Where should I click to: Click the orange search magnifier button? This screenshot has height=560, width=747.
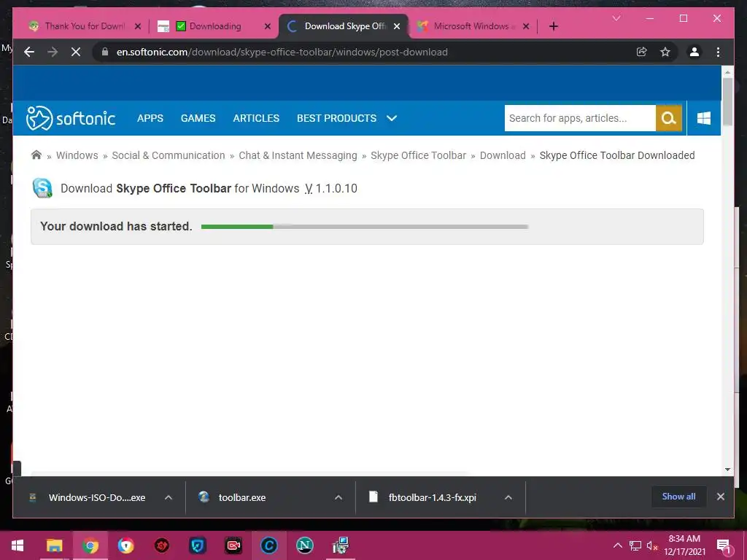669,118
